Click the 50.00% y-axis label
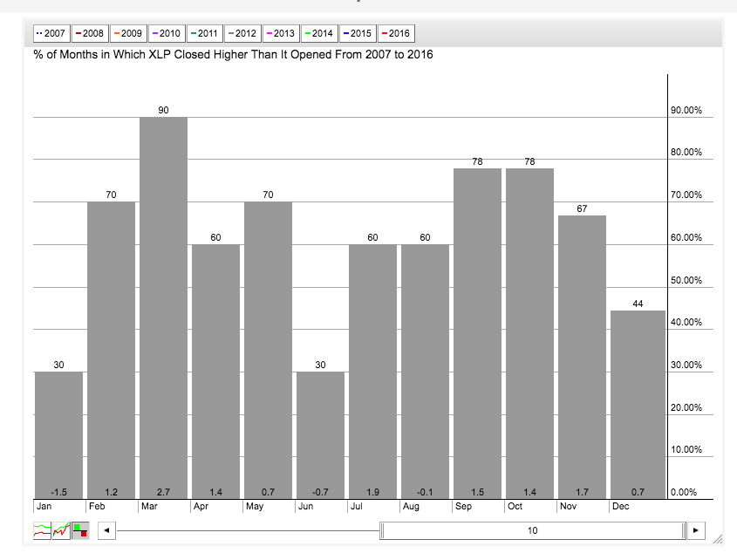Image resolution: width=737 pixels, height=560 pixels. coord(686,280)
